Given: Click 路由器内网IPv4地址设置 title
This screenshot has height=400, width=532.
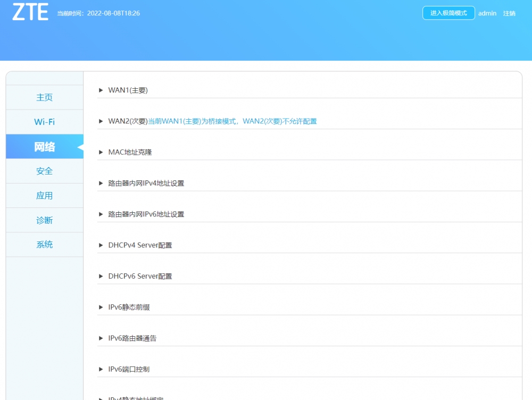Looking at the screenshot, I should [146, 183].
